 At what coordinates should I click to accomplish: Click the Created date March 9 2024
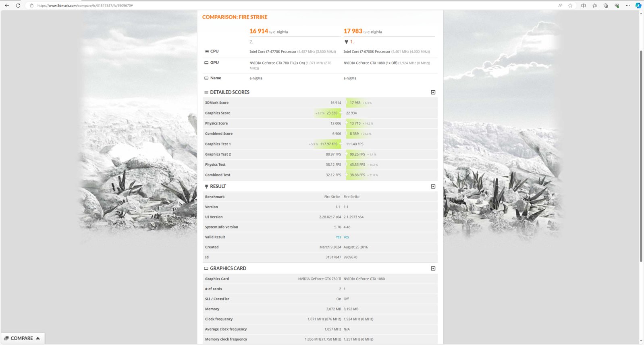(330, 247)
